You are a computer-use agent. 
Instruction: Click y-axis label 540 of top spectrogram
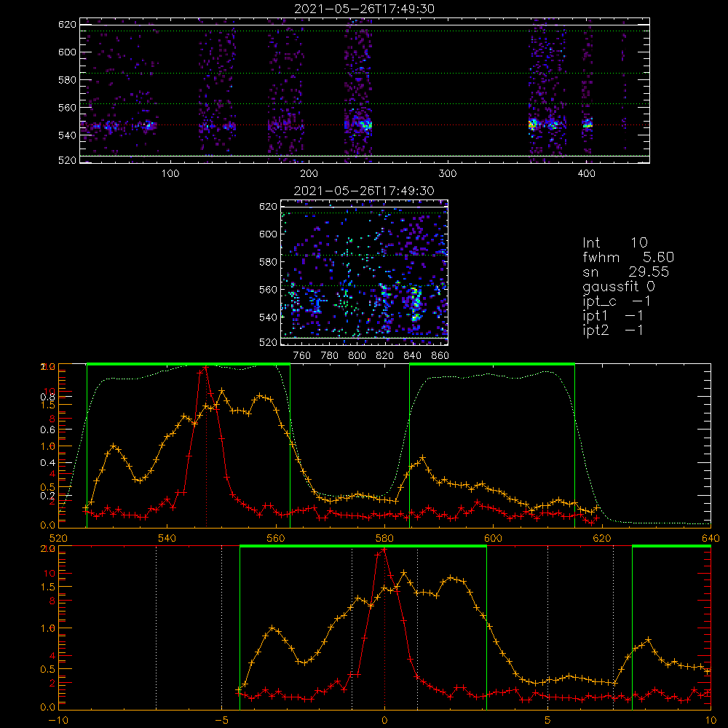point(67,135)
